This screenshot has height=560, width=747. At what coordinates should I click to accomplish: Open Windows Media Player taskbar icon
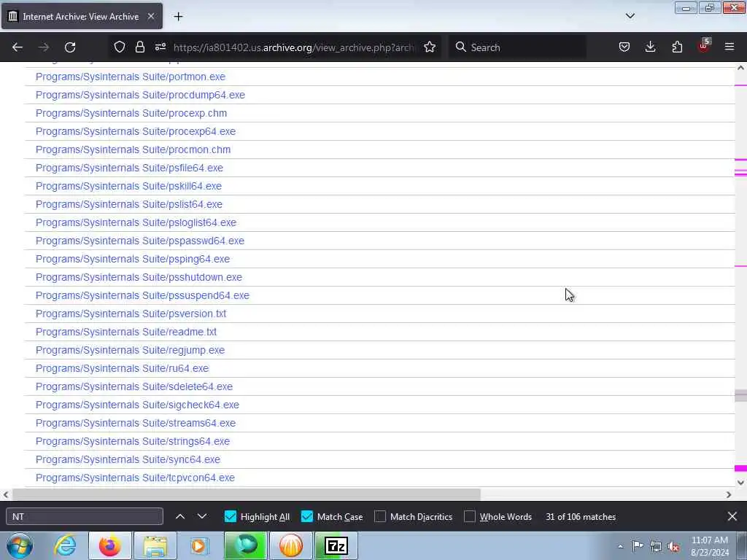[200, 545]
